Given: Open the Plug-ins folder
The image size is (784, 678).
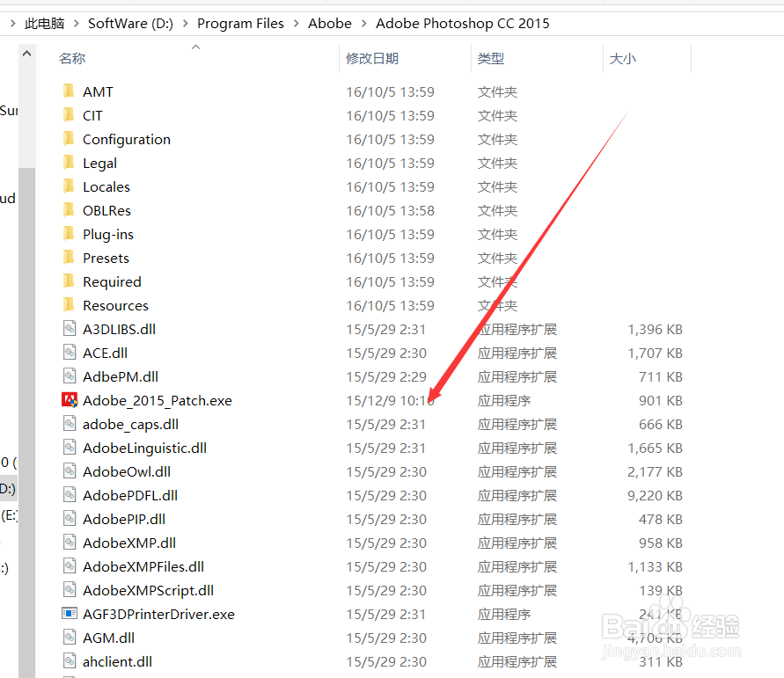Looking at the screenshot, I should click(x=109, y=234).
